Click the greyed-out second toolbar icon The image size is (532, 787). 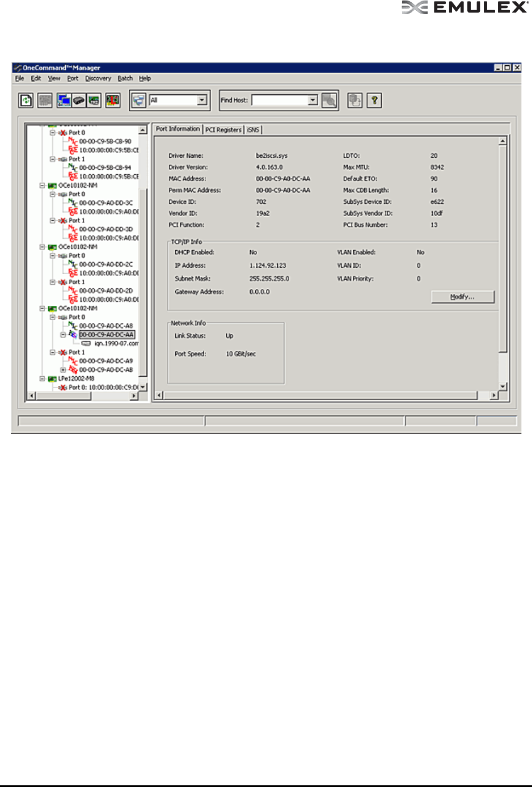coord(45,100)
